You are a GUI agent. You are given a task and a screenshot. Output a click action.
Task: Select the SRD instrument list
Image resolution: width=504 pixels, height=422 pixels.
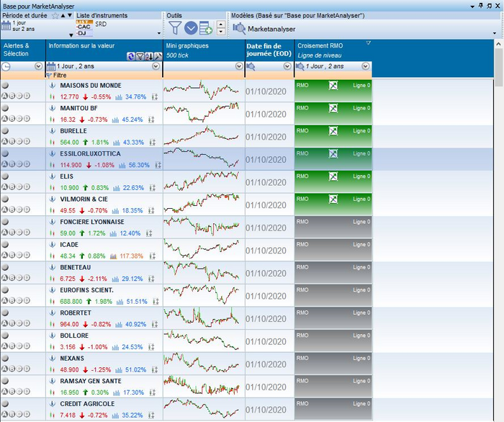[x=101, y=24]
